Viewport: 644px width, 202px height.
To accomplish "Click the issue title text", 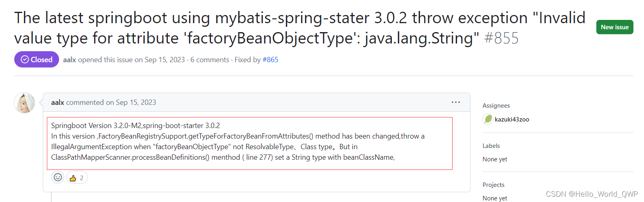I will click(x=300, y=28).
